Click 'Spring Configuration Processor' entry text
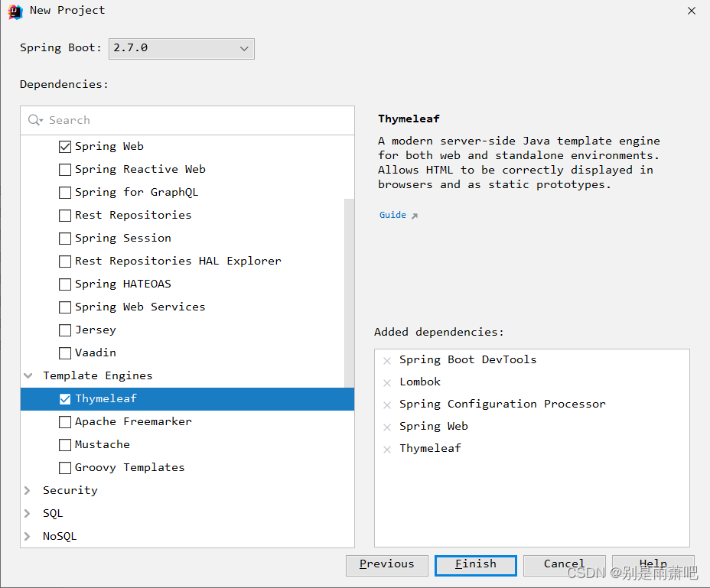This screenshot has width=710, height=588. (x=502, y=404)
